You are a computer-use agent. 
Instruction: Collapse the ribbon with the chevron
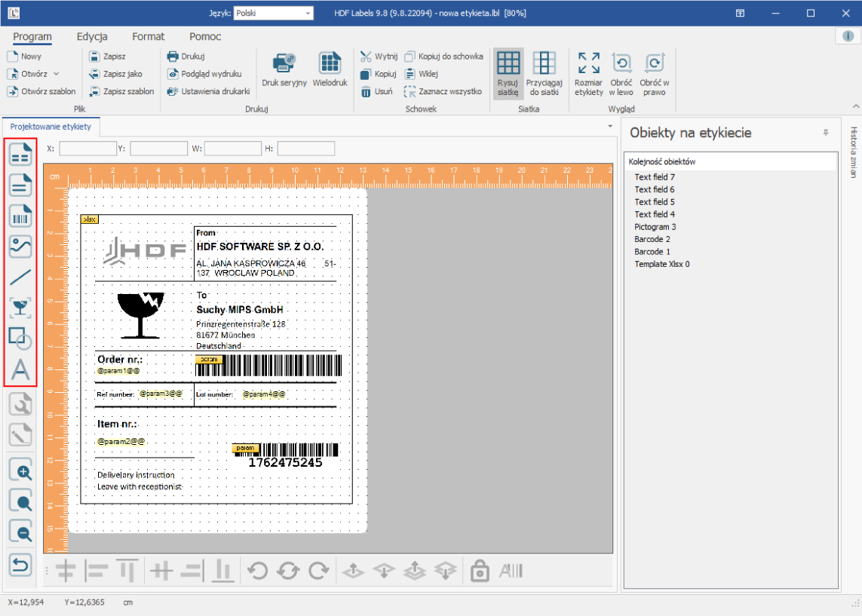click(855, 106)
